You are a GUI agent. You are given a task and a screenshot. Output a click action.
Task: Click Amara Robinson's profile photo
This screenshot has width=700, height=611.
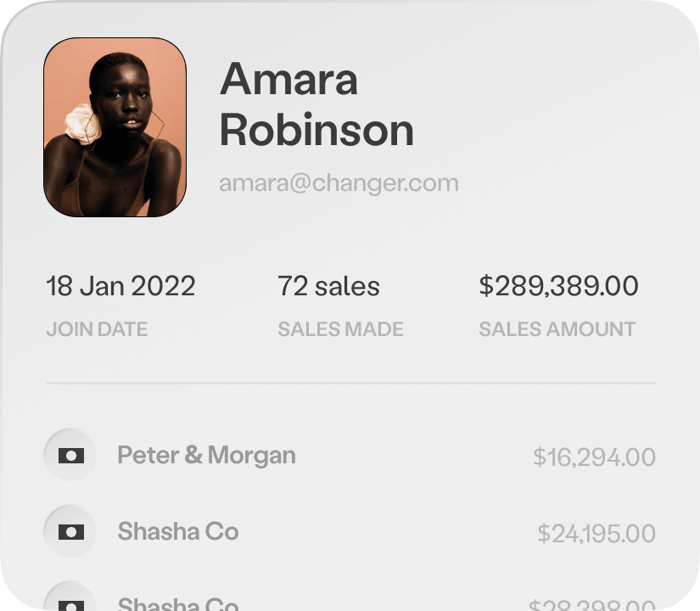[115, 127]
